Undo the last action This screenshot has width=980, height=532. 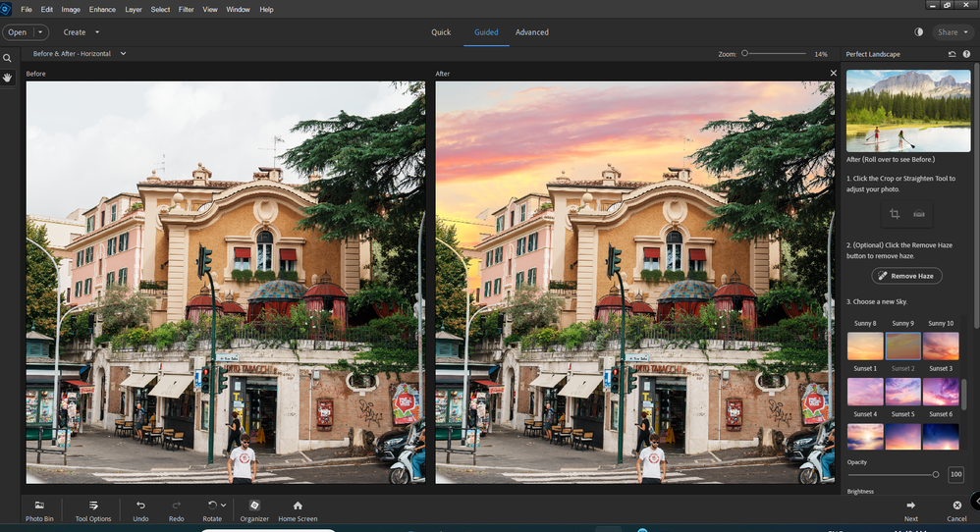click(x=140, y=510)
